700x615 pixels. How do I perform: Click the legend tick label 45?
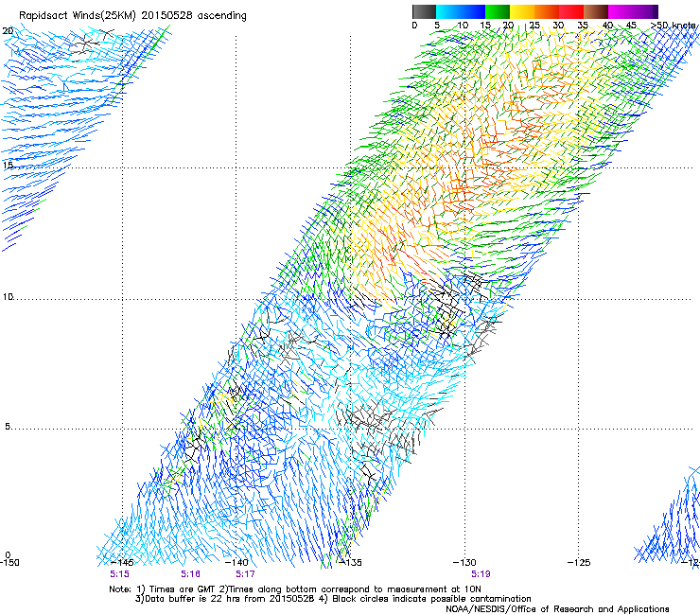tap(631, 26)
